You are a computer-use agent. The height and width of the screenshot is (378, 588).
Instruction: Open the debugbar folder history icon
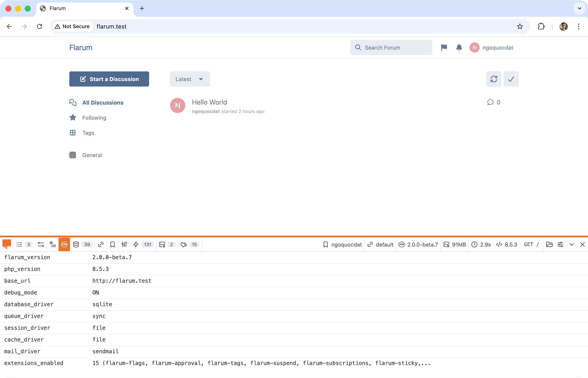[549, 244]
